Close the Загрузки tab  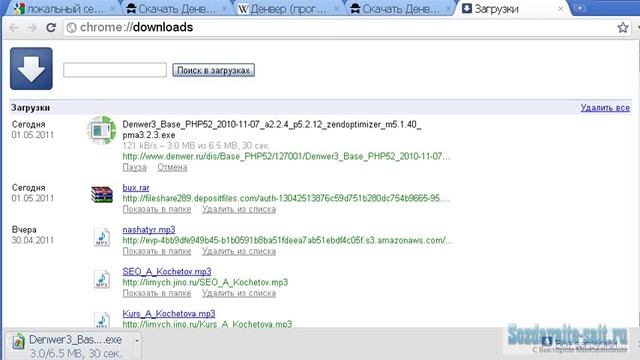coord(560,9)
